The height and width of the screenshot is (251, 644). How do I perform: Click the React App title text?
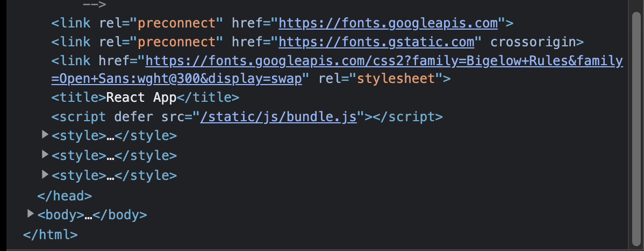click(x=141, y=97)
